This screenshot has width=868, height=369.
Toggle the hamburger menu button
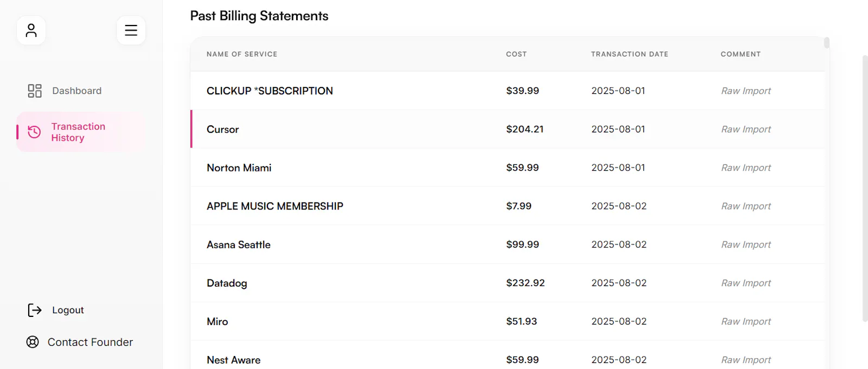[131, 30]
